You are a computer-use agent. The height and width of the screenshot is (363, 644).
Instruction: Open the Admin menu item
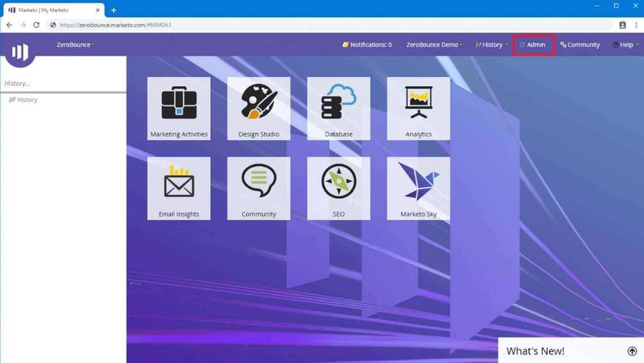coord(533,44)
